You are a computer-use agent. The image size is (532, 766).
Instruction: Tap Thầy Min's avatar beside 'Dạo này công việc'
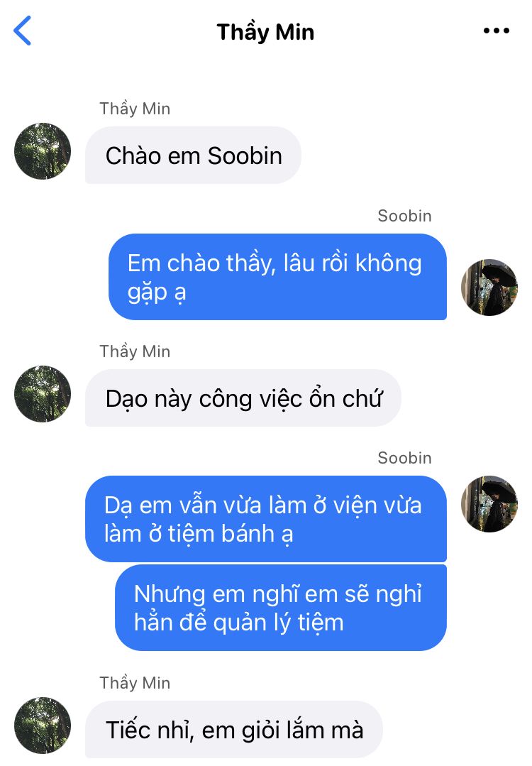[43, 394]
